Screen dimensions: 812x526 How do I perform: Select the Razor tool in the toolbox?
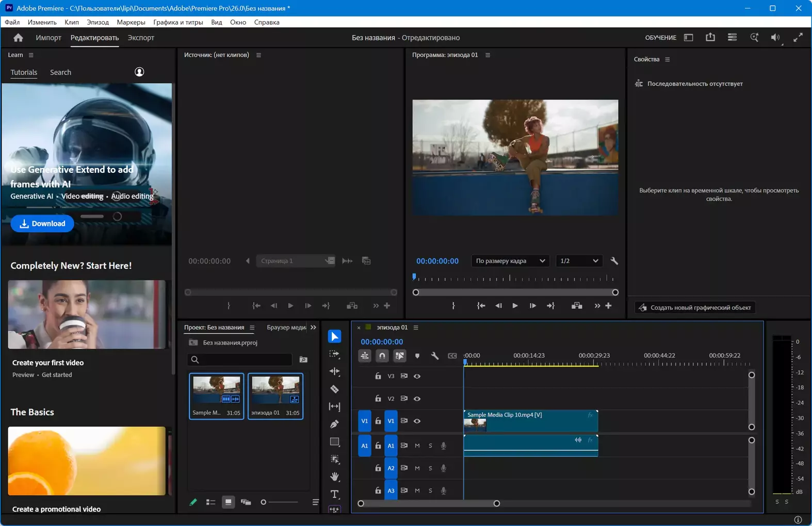pos(334,389)
